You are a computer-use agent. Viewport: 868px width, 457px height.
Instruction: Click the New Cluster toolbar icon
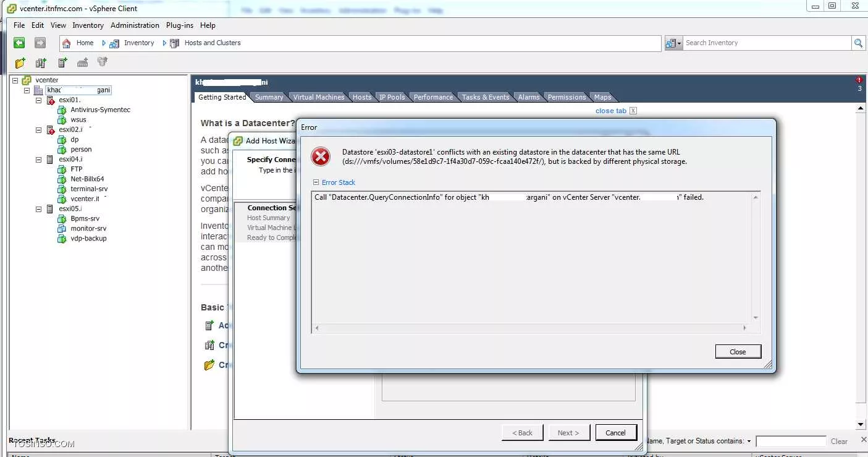click(82, 62)
